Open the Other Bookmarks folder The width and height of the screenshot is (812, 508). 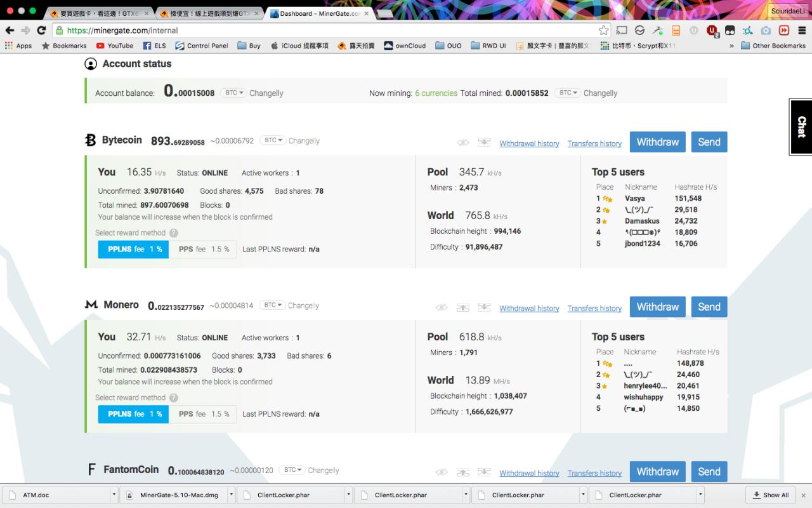773,46
